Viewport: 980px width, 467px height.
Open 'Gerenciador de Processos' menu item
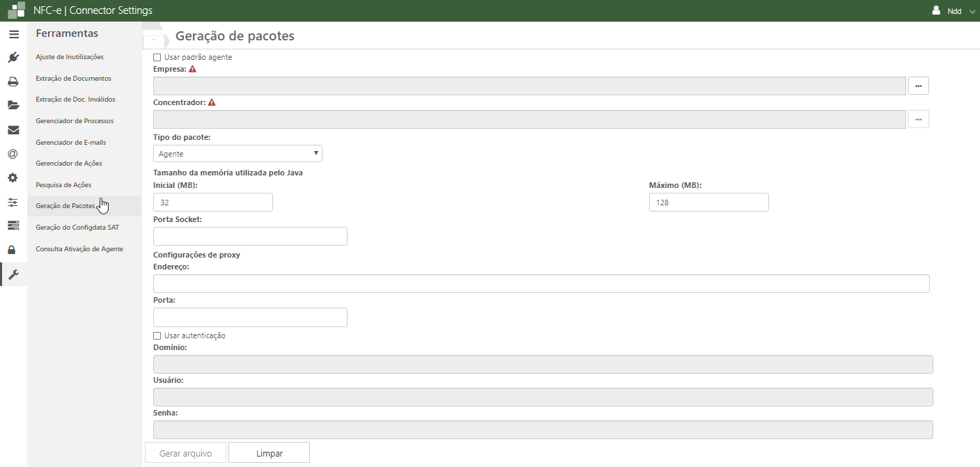pyautogui.click(x=75, y=121)
